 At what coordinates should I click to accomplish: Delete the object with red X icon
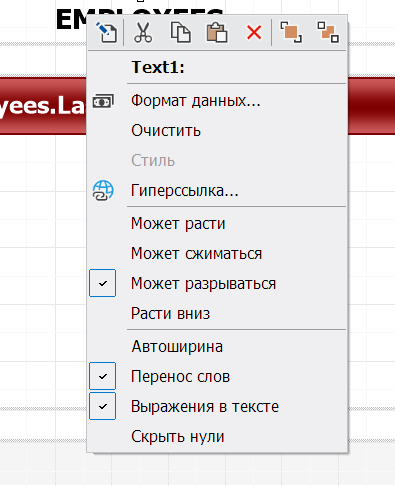[254, 33]
